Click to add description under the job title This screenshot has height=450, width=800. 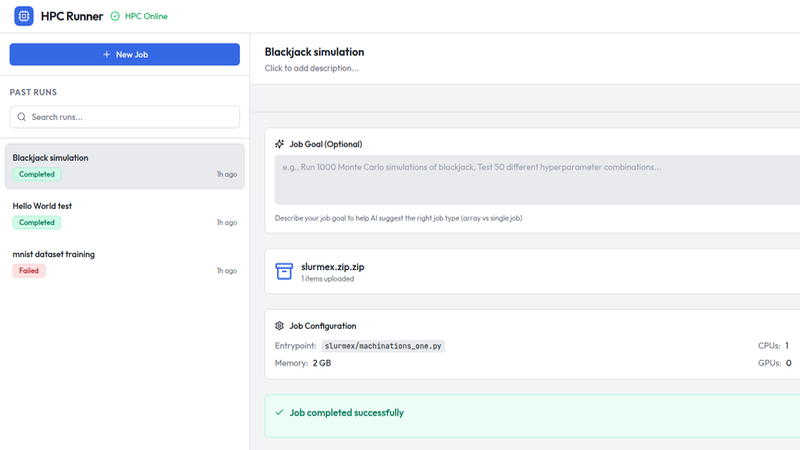click(311, 68)
